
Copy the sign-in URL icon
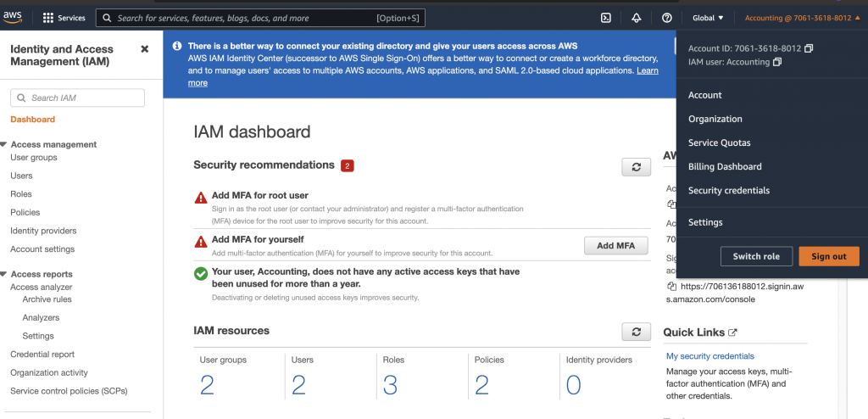click(672, 287)
